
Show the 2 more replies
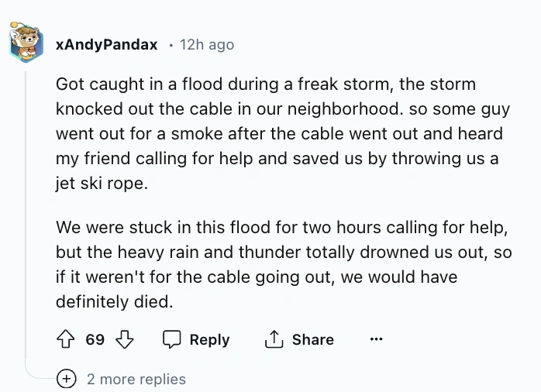pyautogui.click(x=136, y=379)
